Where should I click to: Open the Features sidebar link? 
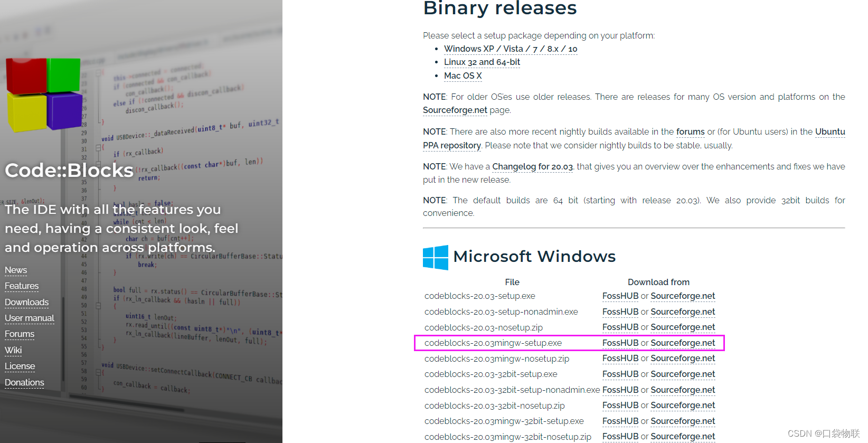(22, 286)
